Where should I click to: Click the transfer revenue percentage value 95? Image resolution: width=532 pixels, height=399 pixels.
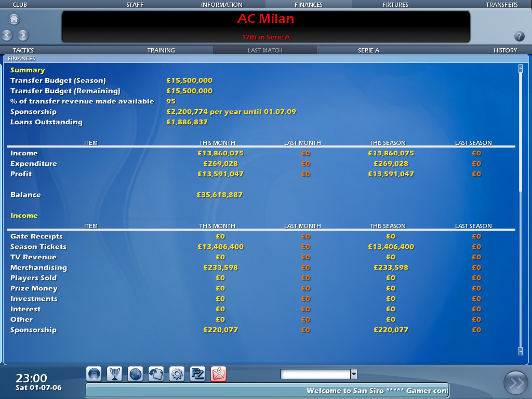170,101
